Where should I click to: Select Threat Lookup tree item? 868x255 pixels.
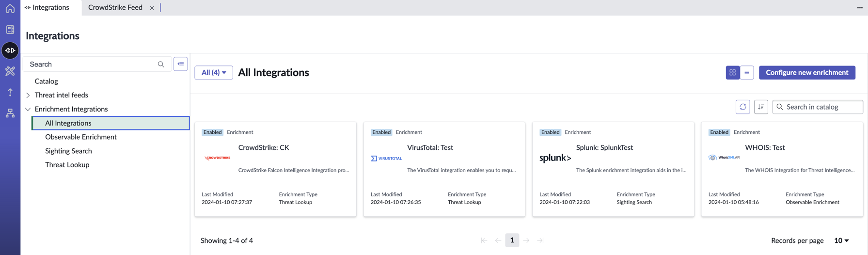67,165
